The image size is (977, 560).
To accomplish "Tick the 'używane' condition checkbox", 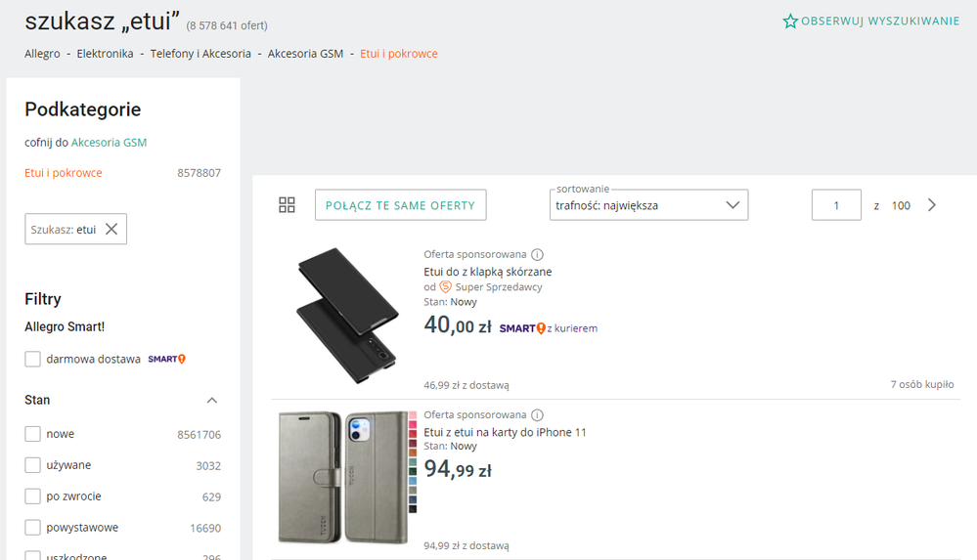I will pyautogui.click(x=33, y=465).
